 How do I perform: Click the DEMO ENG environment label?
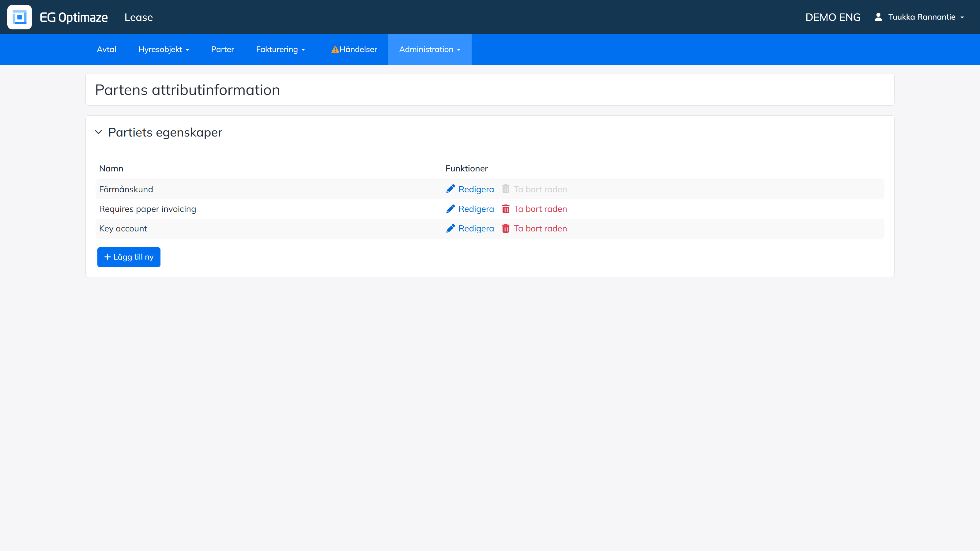coord(833,17)
